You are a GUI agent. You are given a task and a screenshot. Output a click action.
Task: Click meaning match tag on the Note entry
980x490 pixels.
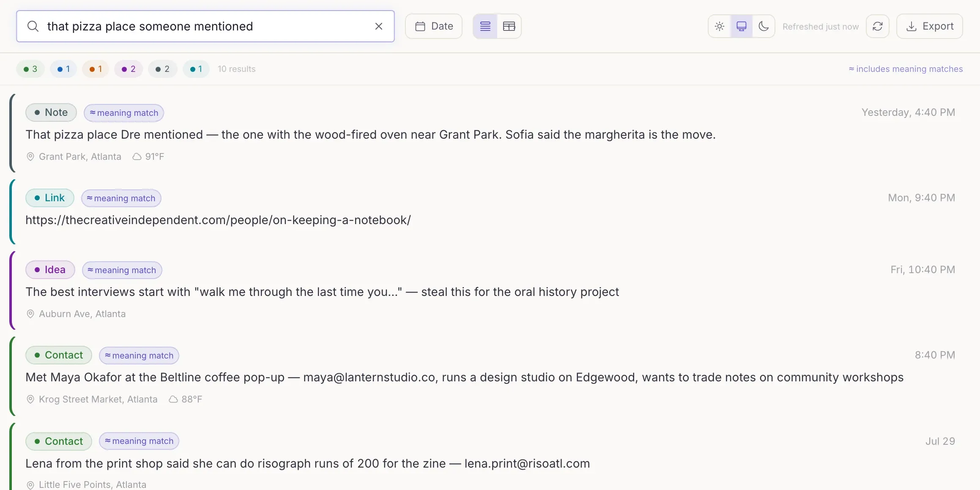(124, 113)
